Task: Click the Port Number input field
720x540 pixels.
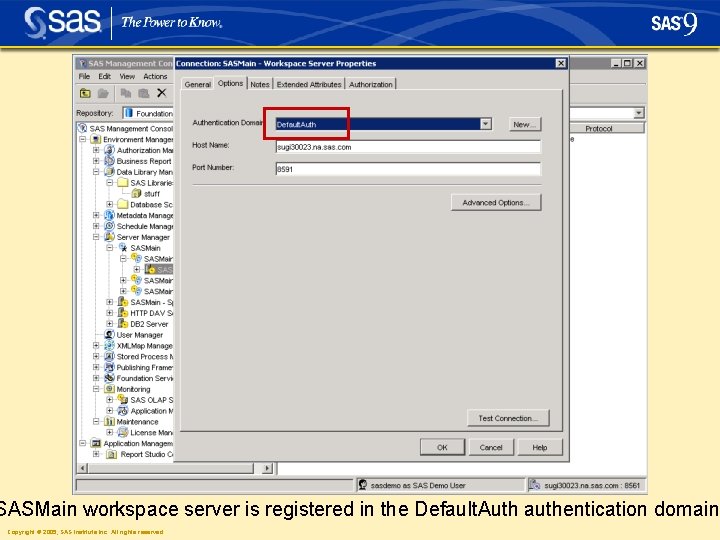Action: tap(408, 169)
